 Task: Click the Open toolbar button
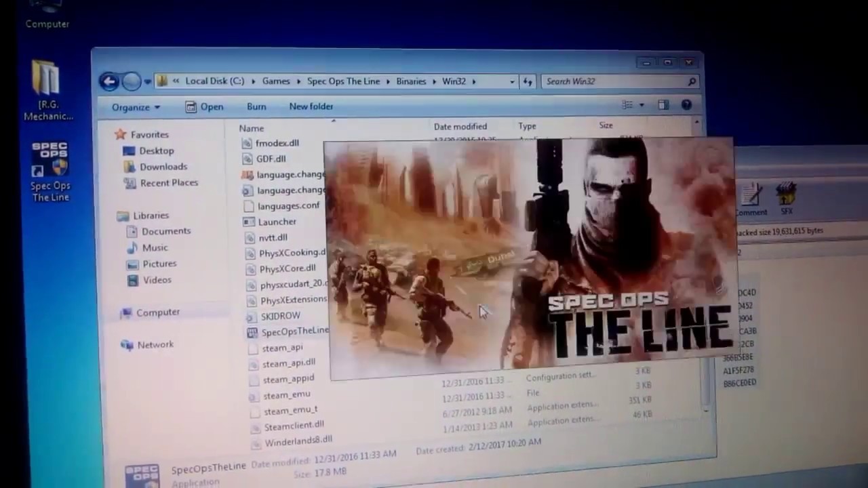coord(204,106)
